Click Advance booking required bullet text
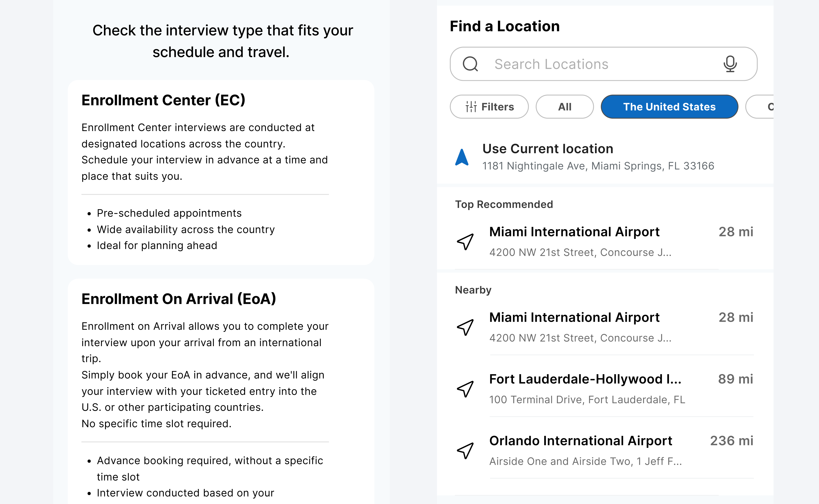 pyautogui.click(x=210, y=469)
